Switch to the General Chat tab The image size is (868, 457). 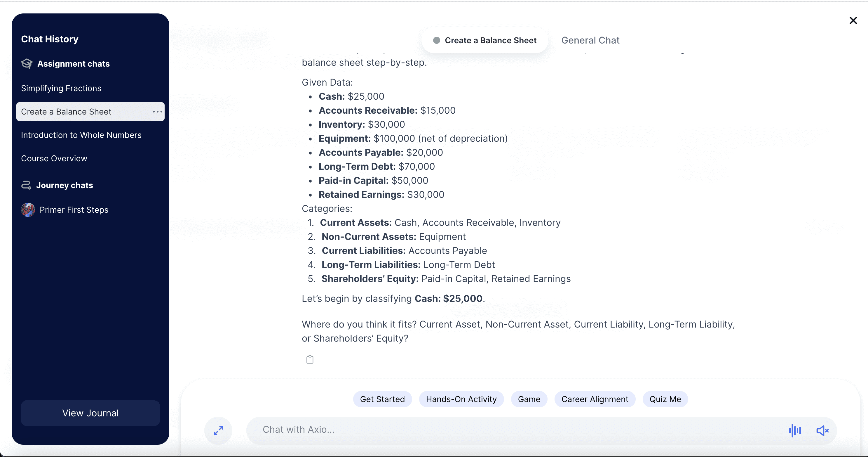click(x=590, y=41)
